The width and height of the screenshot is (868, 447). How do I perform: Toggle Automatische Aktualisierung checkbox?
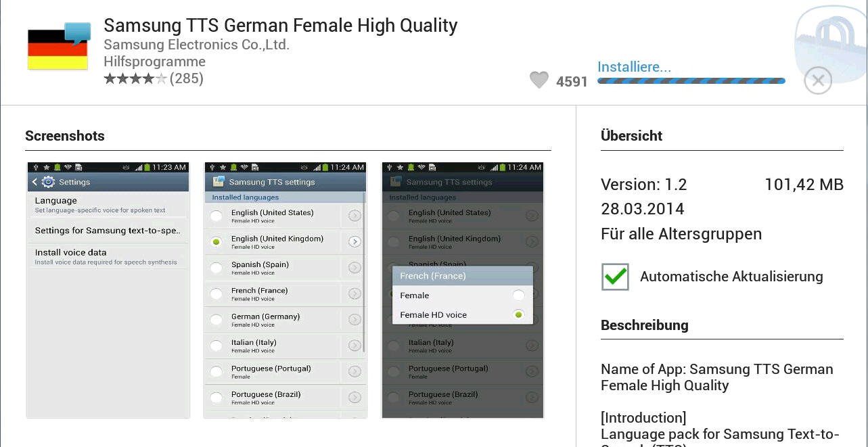pos(615,277)
